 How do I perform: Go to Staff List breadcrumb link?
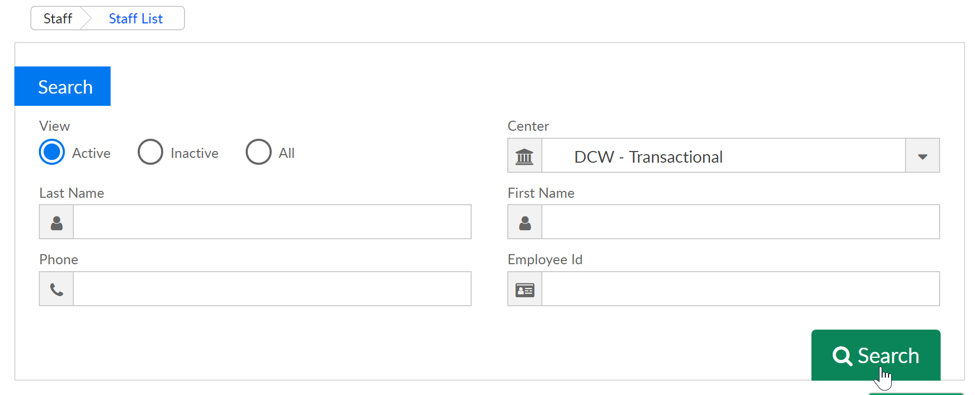point(136,19)
